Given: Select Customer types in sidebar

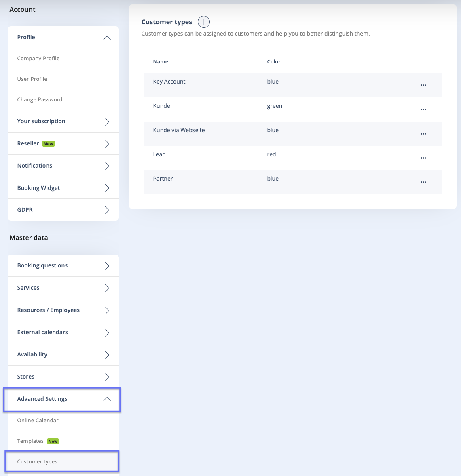Looking at the screenshot, I should [37, 461].
